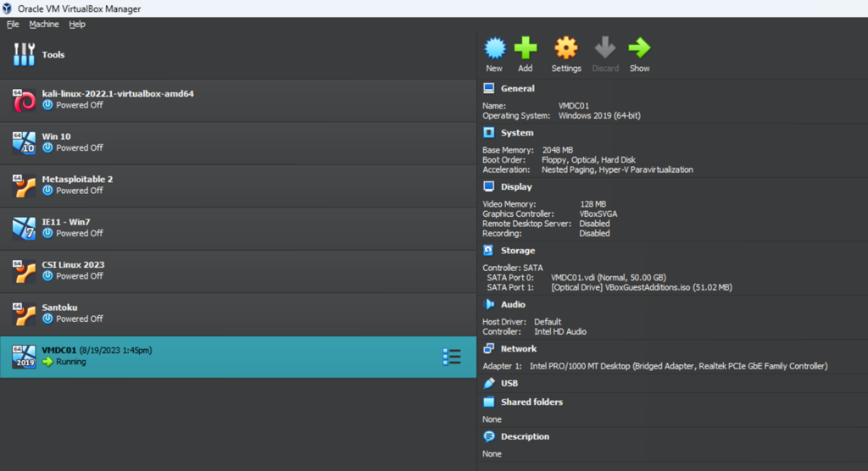
Task: Click the USB section plug icon
Action: pyautogui.click(x=489, y=383)
